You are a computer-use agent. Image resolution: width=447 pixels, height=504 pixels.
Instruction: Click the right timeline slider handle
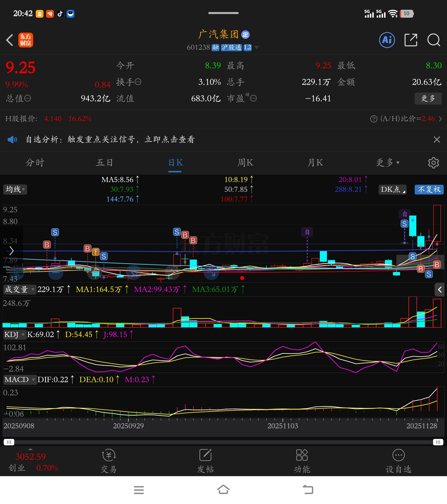click(x=438, y=442)
